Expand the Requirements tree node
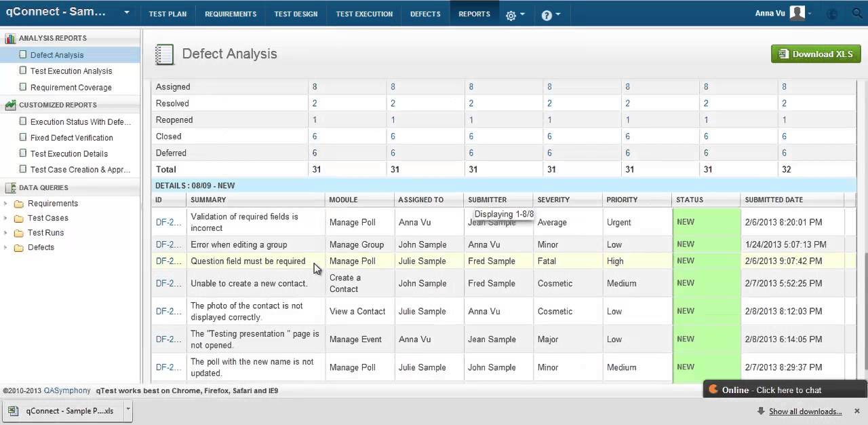This screenshot has width=868, height=425. pos(6,204)
